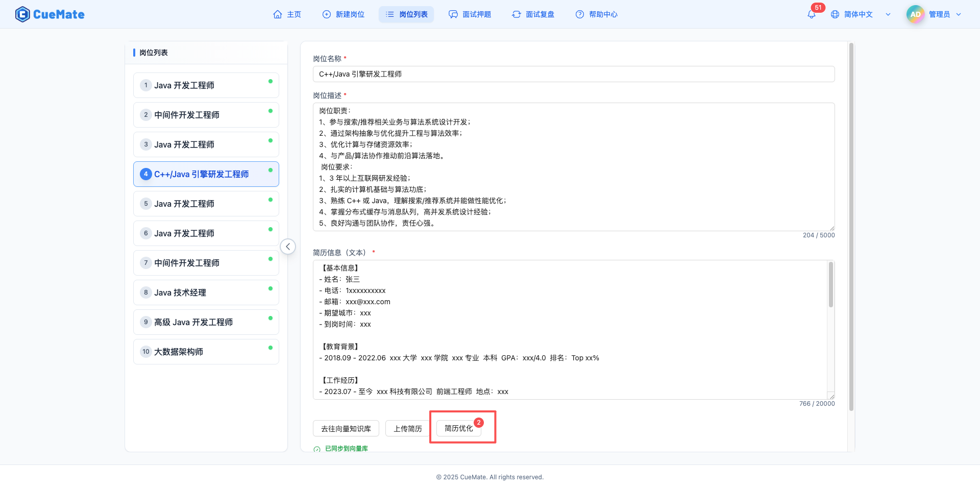
Task: Open 去往向量知识库 link
Action: coord(346,428)
